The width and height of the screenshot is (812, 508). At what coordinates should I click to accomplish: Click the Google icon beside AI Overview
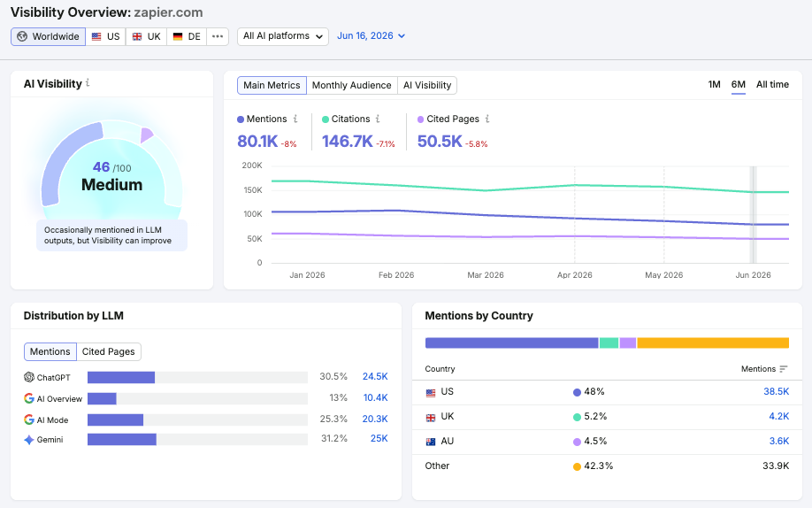point(29,398)
